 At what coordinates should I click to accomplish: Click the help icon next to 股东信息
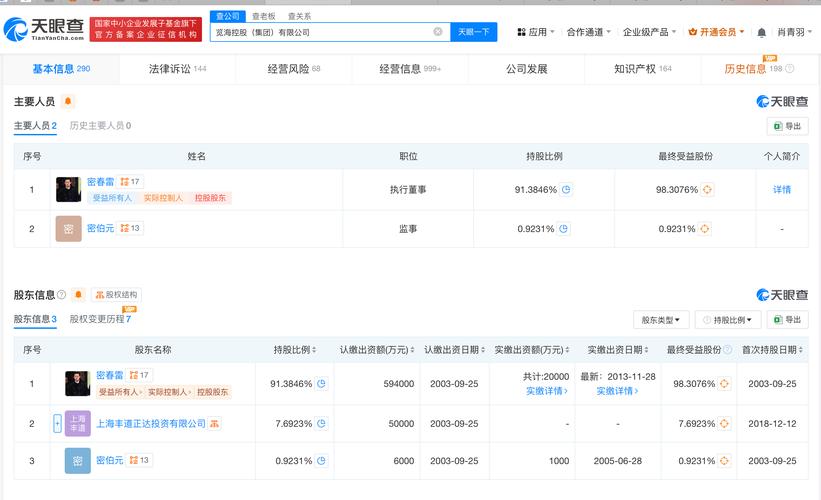(x=62, y=295)
